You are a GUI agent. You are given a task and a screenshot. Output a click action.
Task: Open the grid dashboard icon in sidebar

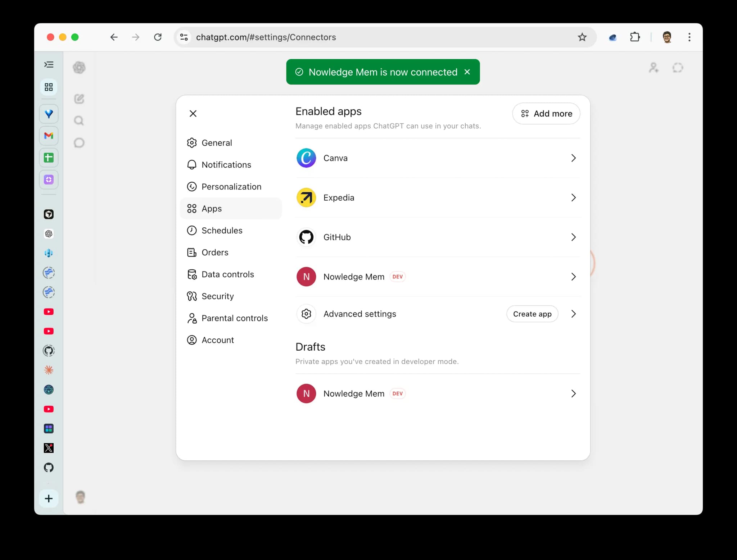coord(49,87)
